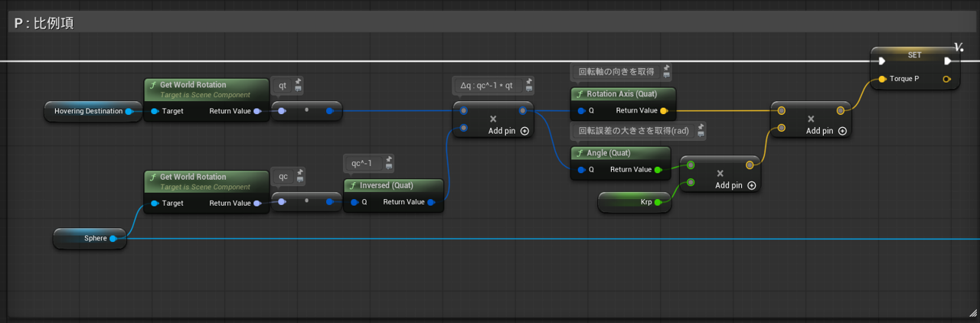This screenshot has width=980, height=323.
Task: Click the function icon on the Angle (Quat) node
Action: click(x=580, y=153)
